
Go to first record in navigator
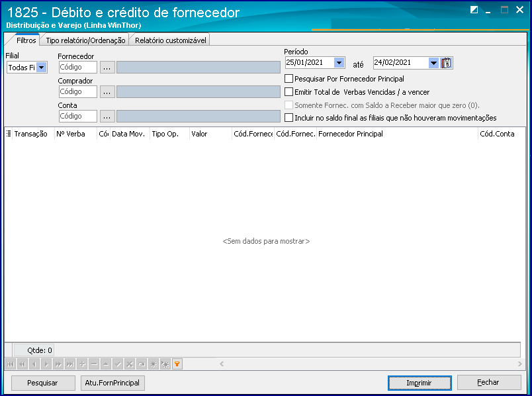(x=11, y=364)
